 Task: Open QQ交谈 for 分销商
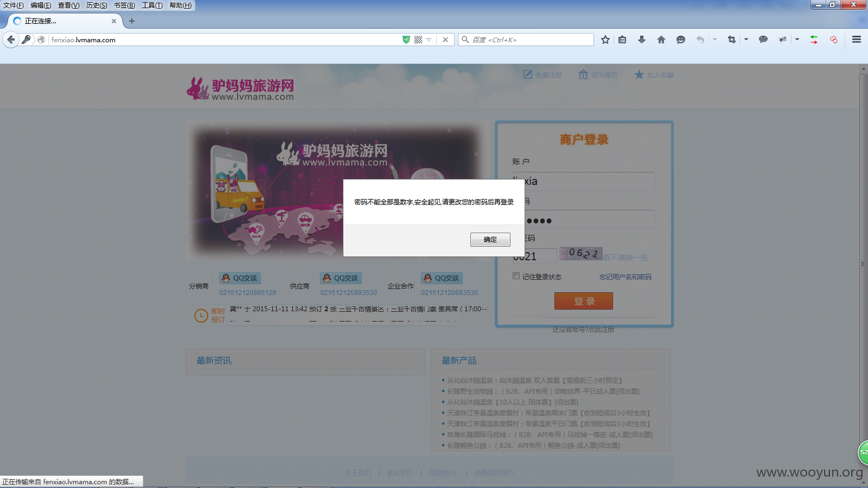[240, 278]
